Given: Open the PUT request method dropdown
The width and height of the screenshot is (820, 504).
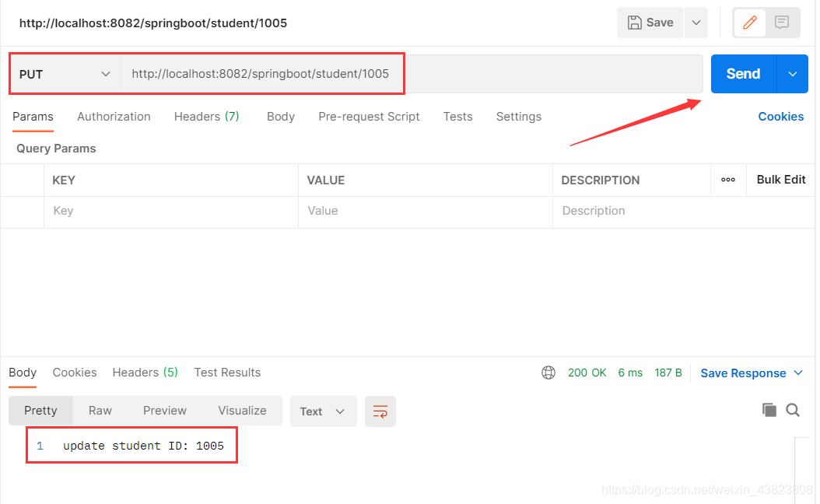Looking at the screenshot, I should click(64, 74).
